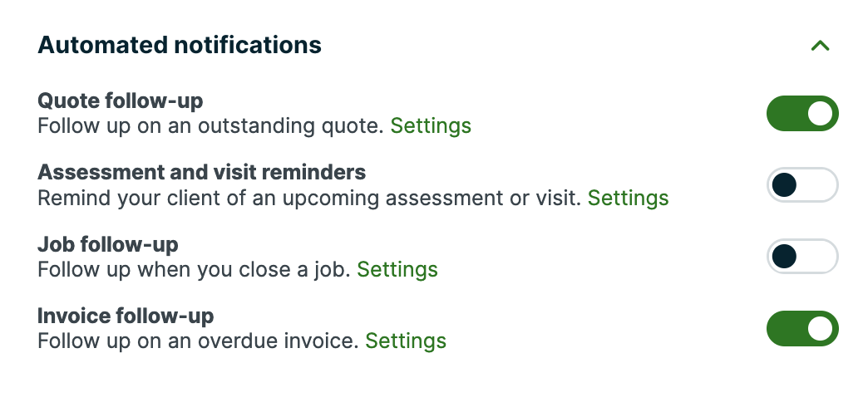Click the Job follow-up Settings link
Viewport: 868px width, 412px height.
[x=397, y=269]
